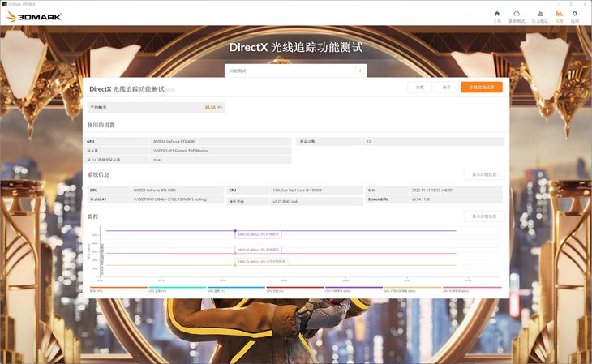Toggle the GPU memory clock legend
592x364 pixels.
pyautogui.click(x=413, y=289)
